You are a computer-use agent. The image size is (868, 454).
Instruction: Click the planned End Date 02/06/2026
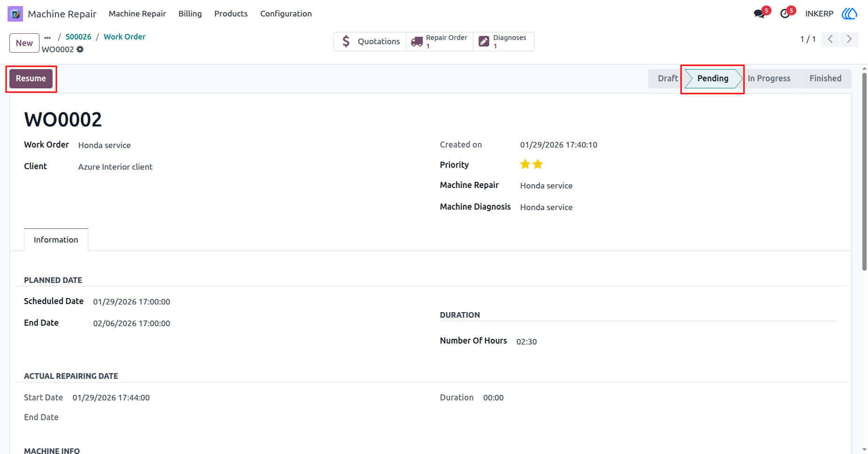132,323
